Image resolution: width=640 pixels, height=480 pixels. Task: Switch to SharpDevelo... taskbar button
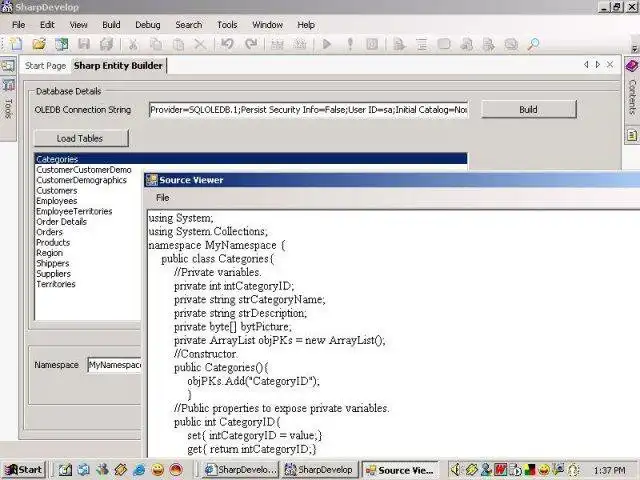[x=240, y=470]
